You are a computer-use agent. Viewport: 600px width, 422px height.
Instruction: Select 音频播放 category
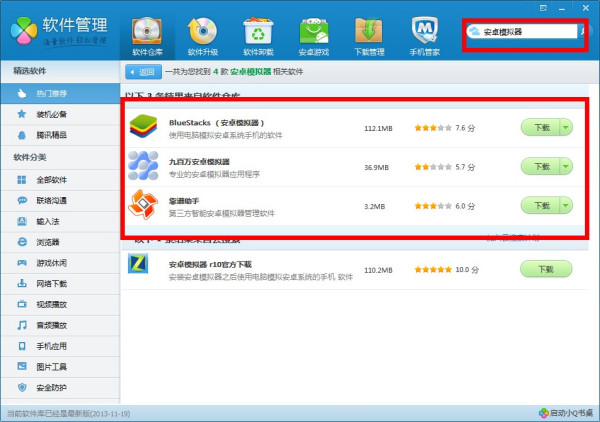tap(60, 325)
